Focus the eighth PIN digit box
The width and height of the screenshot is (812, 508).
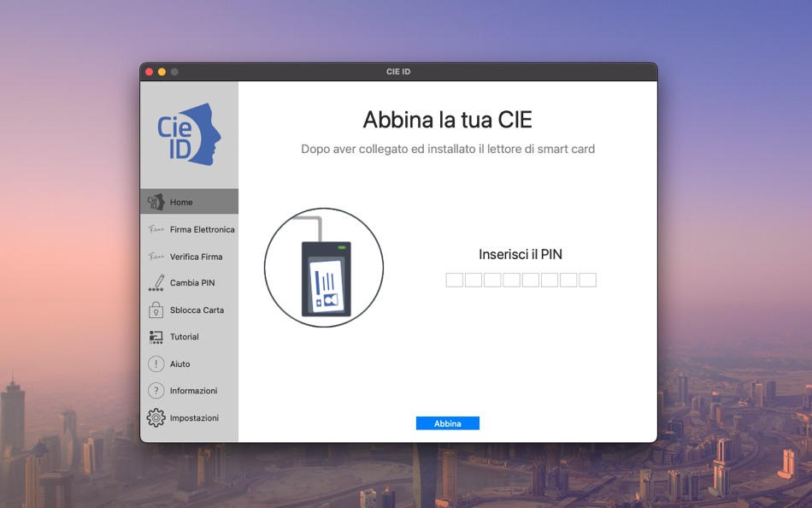[587, 280]
